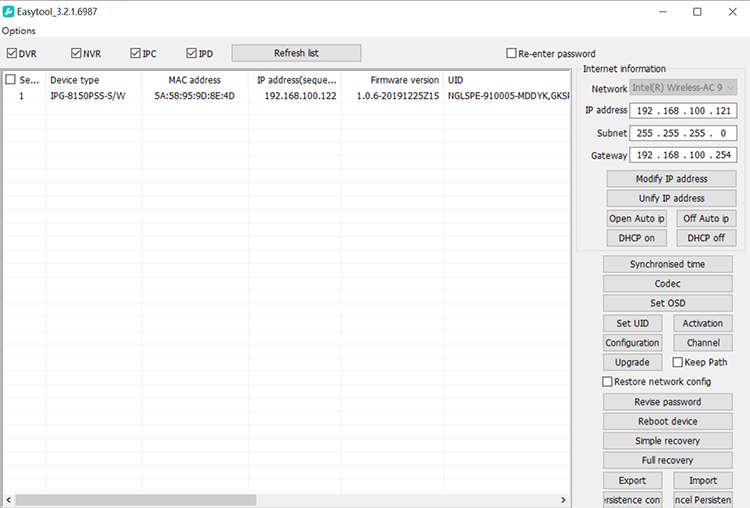Viewport: 750px width, 508px height.
Task: Click the Easytool app icon in title bar
Action: pyautogui.click(x=9, y=11)
